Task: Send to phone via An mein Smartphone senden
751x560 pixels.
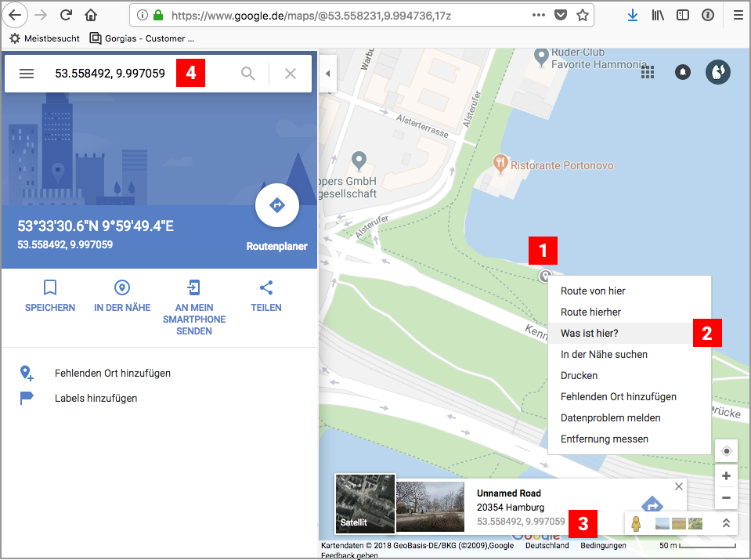Action: click(x=194, y=308)
